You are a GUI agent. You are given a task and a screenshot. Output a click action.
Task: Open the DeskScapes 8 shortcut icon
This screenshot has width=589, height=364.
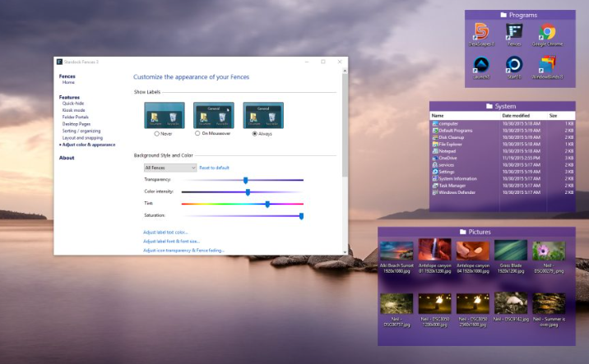(481, 32)
